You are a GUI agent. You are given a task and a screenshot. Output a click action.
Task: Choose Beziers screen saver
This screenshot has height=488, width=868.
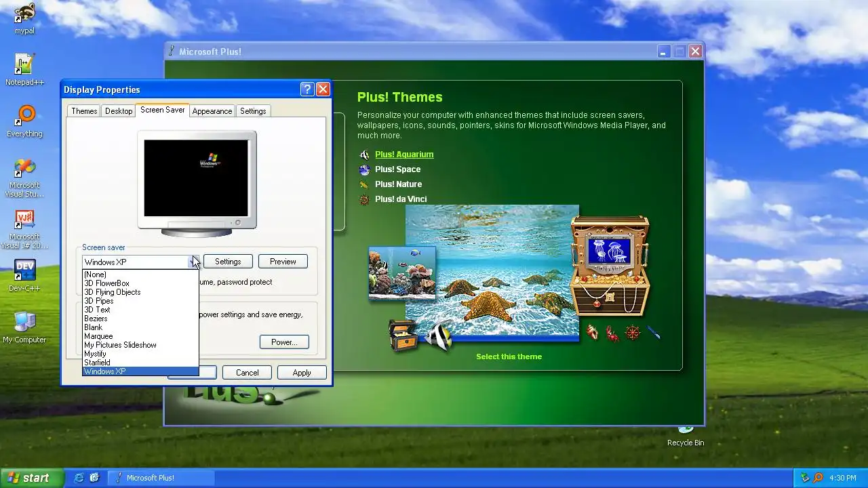click(140, 319)
